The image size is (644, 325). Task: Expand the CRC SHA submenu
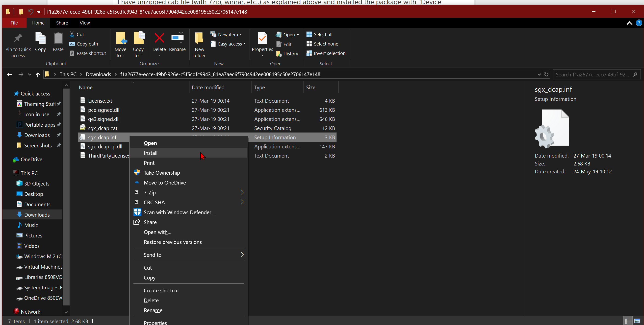[189, 202]
